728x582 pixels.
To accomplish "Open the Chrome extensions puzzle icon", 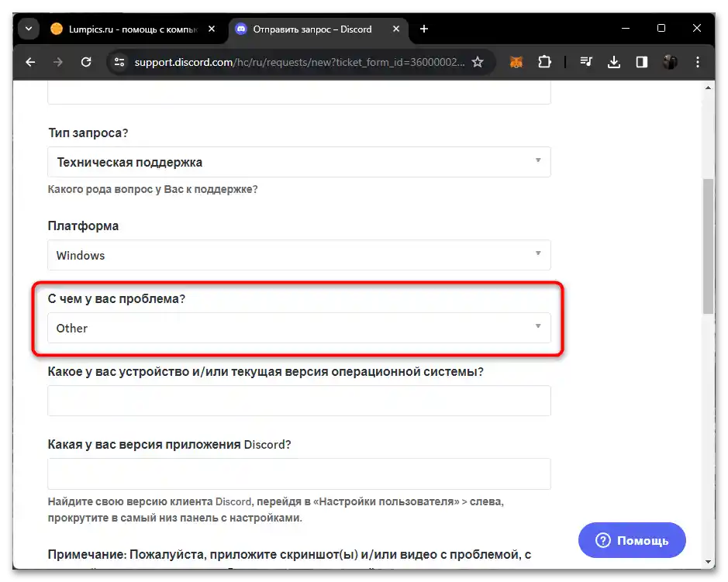I will tap(546, 61).
